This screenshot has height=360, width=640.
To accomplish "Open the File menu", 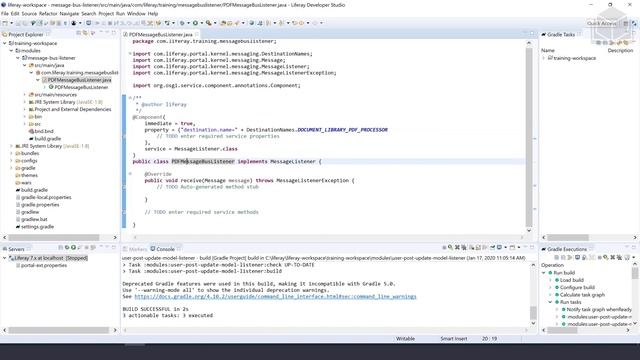I will tap(4, 13).
